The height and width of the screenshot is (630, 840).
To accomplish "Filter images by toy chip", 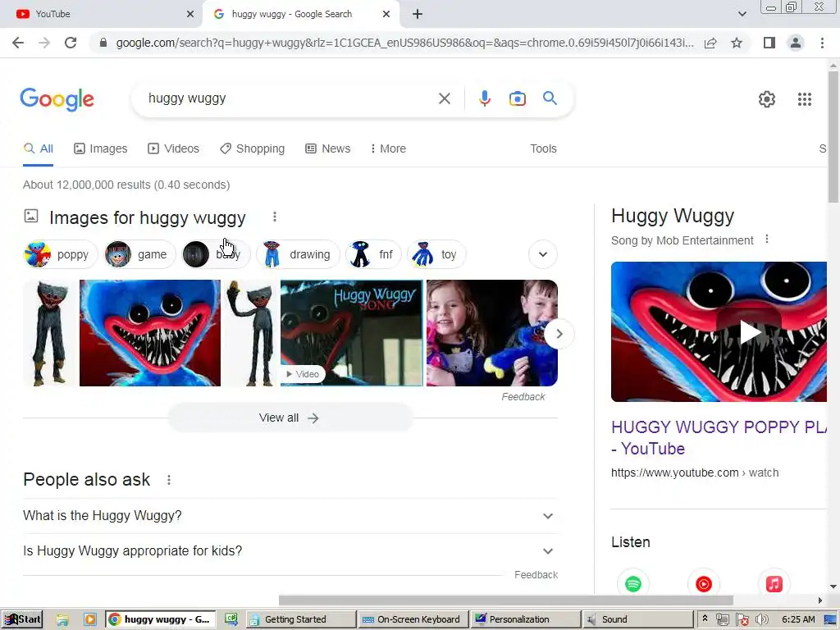I will (436, 254).
